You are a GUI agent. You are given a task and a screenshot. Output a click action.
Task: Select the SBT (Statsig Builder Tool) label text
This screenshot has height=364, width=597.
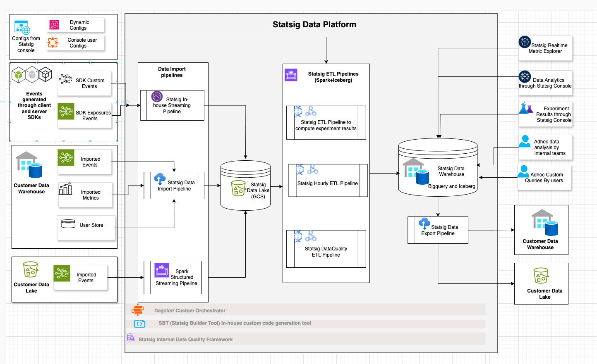pyautogui.click(x=235, y=323)
